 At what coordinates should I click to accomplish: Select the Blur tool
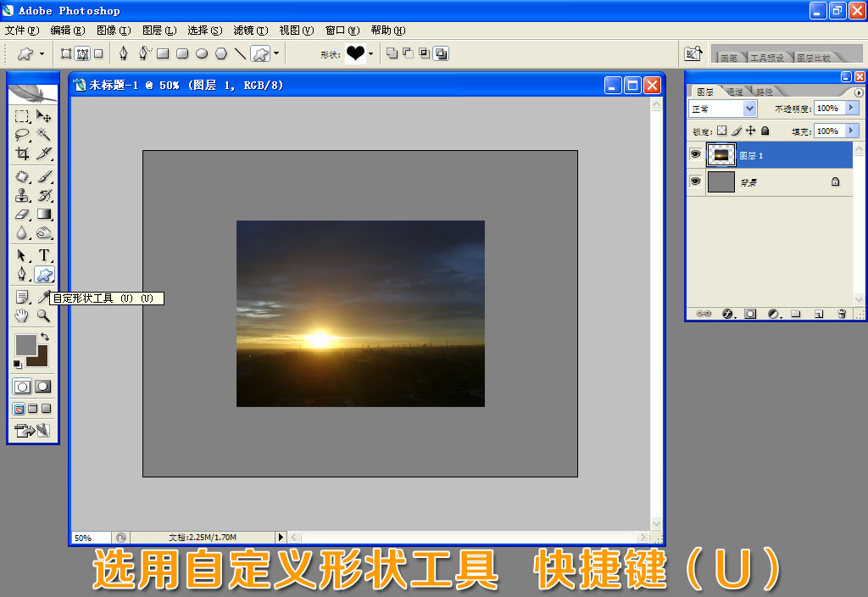pyautogui.click(x=22, y=233)
